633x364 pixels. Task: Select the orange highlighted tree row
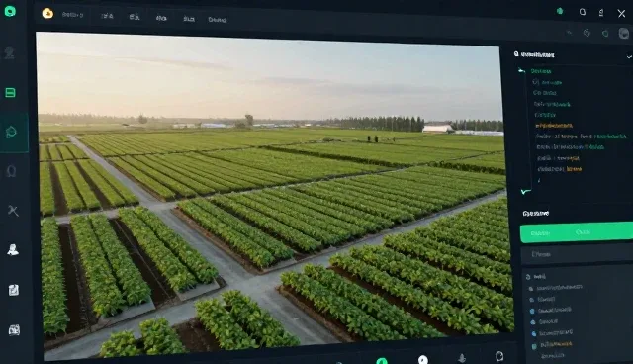[x=554, y=126]
